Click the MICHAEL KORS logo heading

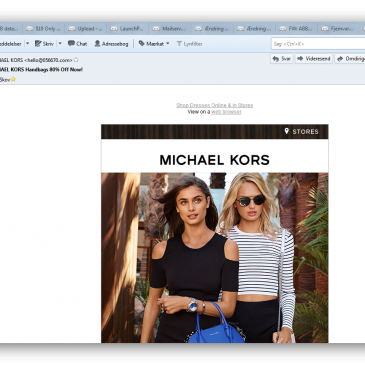tap(215, 160)
